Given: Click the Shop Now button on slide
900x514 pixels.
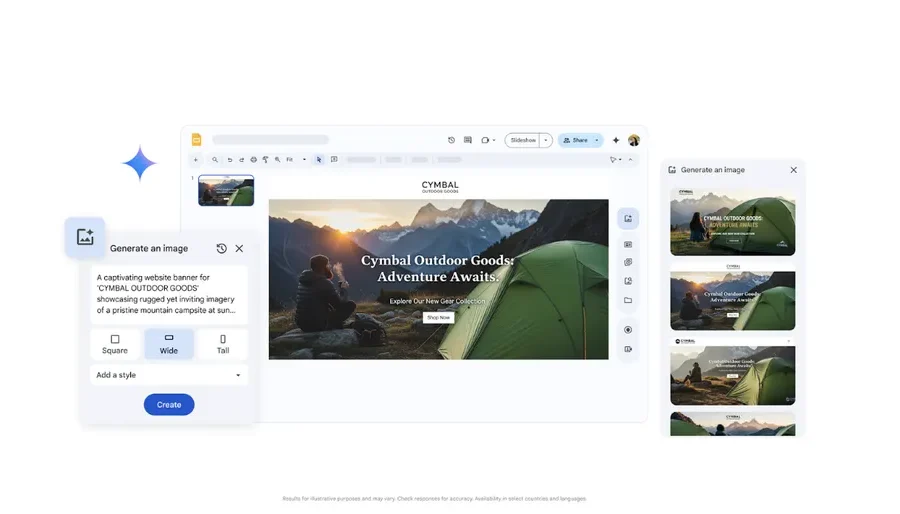Looking at the screenshot, I should click(439, 317).
